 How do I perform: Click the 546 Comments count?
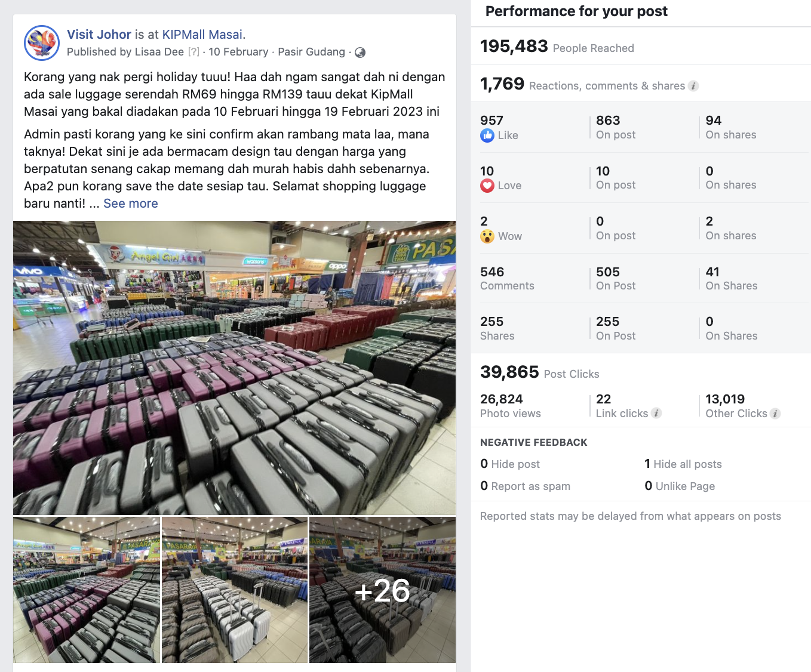[x=507, y=279]
